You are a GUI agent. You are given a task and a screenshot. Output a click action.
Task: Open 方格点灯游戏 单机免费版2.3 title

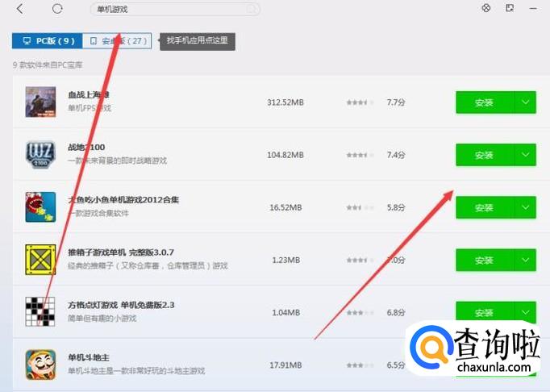pos(121,305)
